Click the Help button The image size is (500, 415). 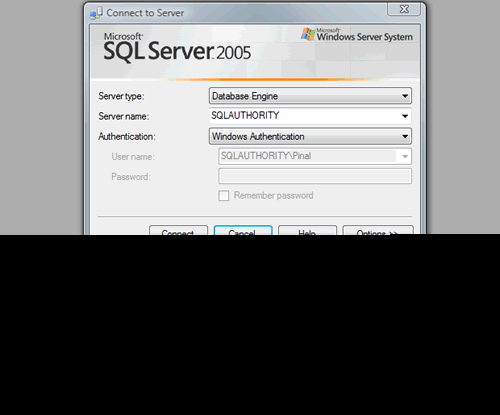(307, 230)
